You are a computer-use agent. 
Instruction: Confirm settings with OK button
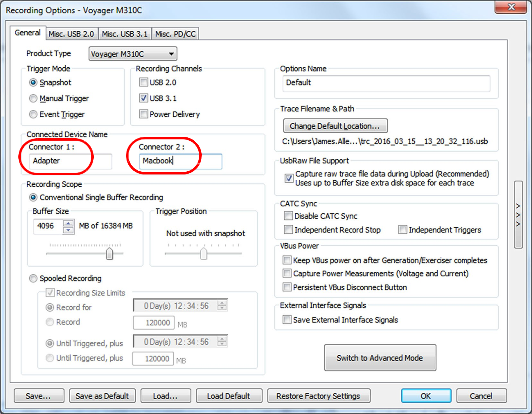426,396
